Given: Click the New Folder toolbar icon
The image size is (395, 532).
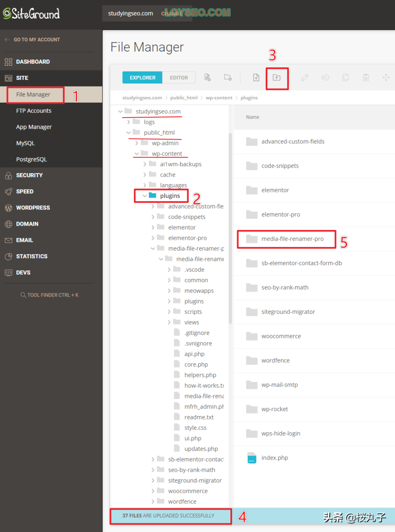Looking at the screenshot, I should [227, 77].
